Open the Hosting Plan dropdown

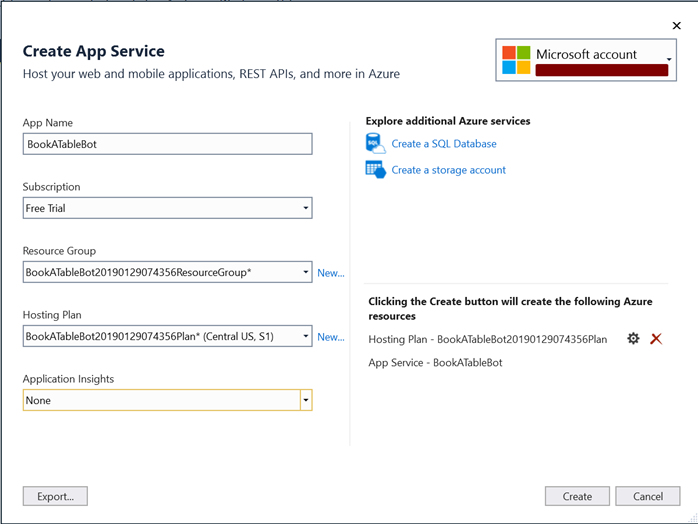[305, 337]
